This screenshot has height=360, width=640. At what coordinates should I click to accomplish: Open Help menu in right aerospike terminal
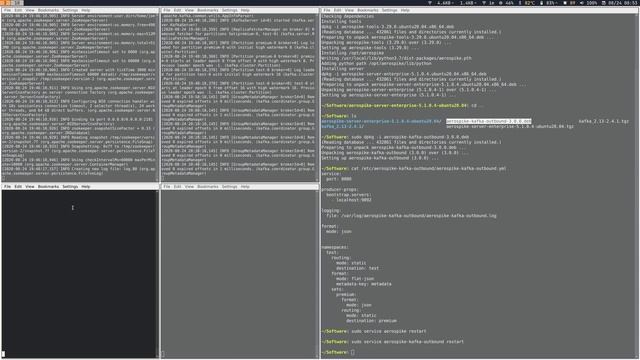tap(405, 10)
